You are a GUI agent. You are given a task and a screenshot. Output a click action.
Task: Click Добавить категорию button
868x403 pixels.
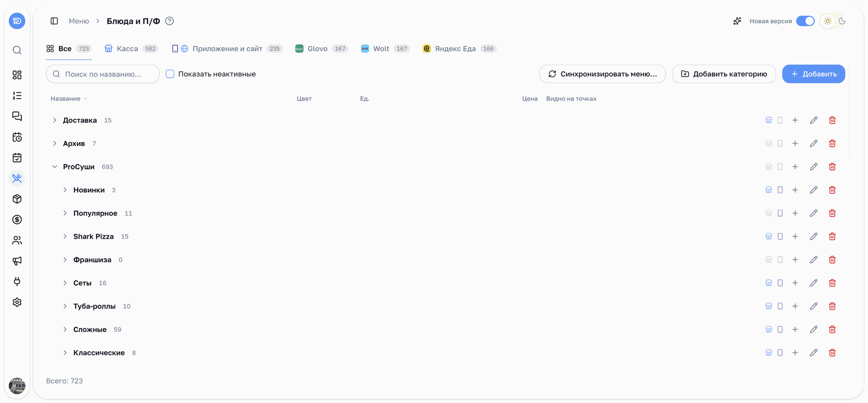(724, 74)
